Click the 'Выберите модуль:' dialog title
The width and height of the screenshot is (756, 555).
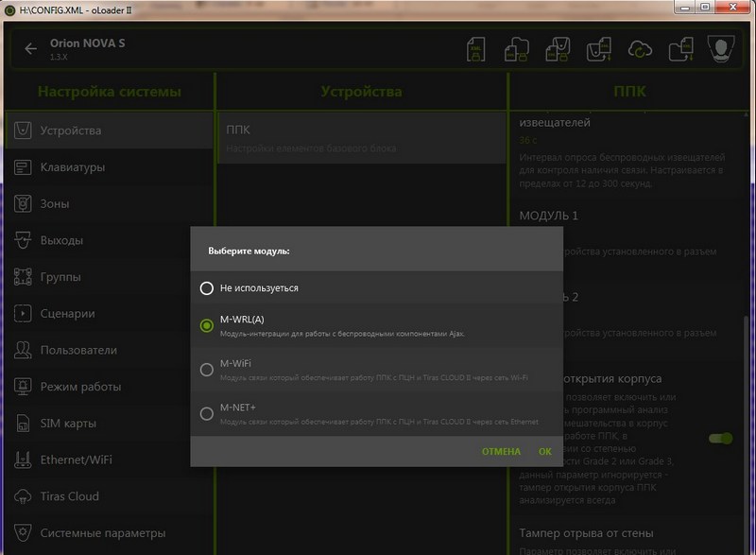[x=249, y=251]
